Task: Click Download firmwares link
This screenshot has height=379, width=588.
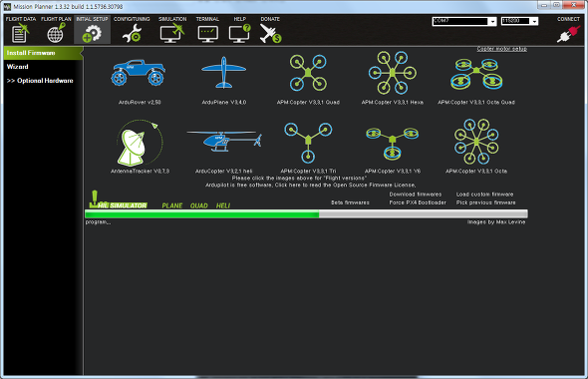Action: tap(416, 194)
